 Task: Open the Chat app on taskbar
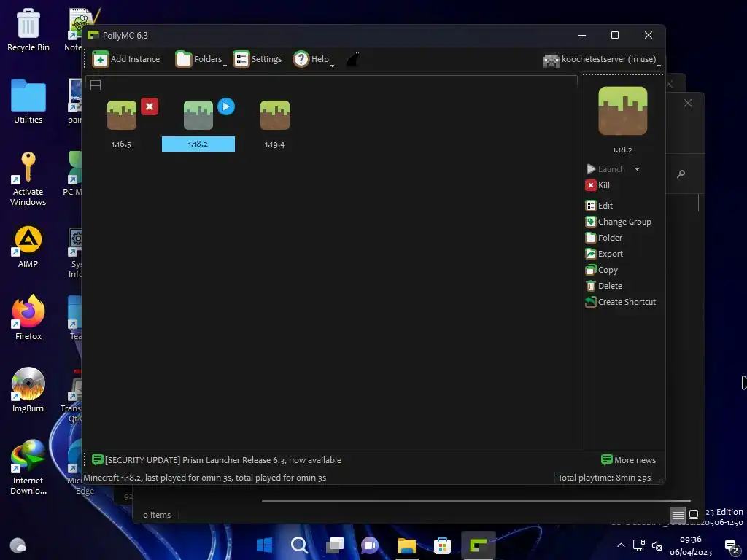coord(370,545)
